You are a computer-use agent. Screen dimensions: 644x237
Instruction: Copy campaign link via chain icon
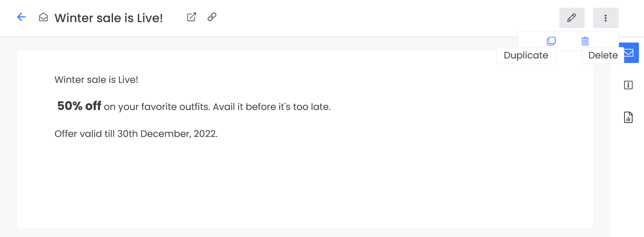point(212,17)
